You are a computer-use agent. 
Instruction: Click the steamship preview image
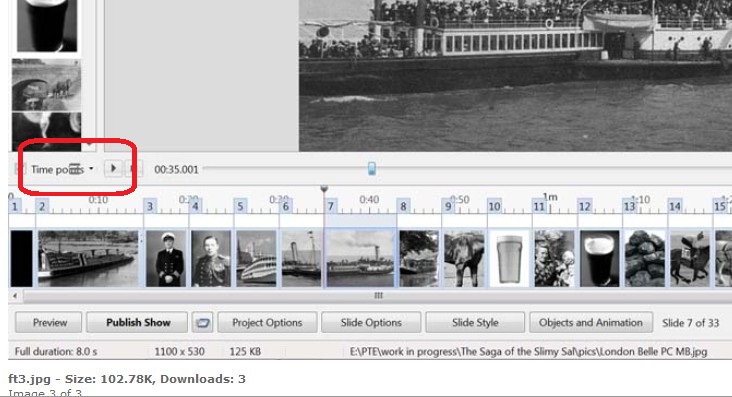pyautogui.click(x=515, y=75)
